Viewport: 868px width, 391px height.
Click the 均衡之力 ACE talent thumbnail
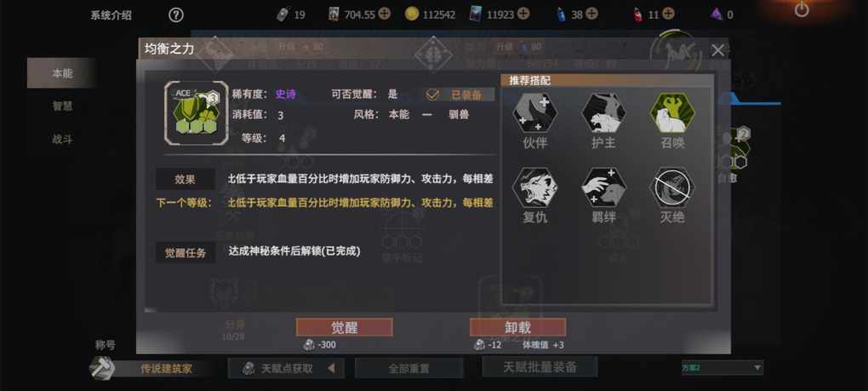click(x=196, y=113)
